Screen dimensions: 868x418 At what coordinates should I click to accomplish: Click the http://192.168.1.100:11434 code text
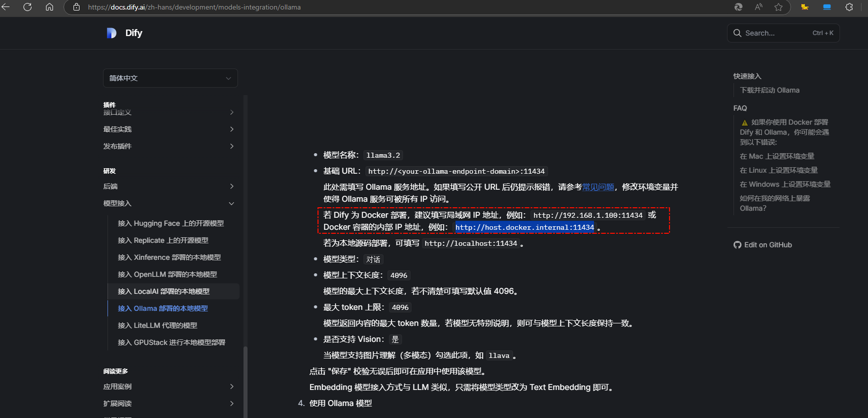pyautogui.click(x=588, y=215)
